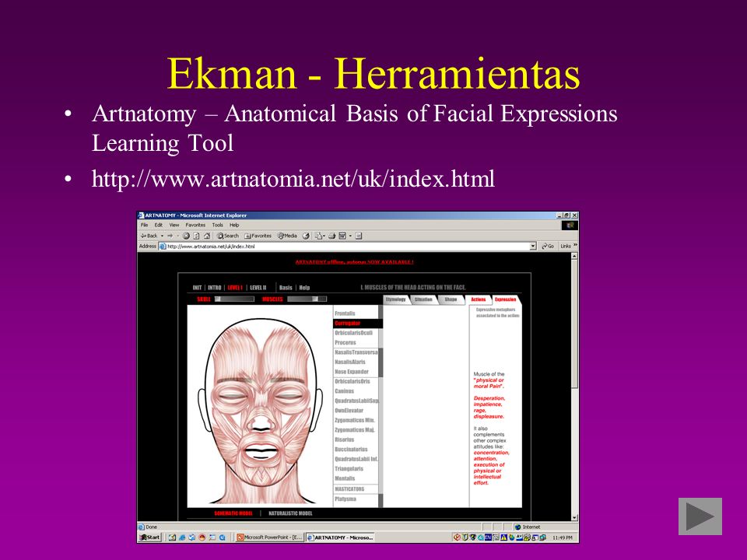Open the Windows Start button
Image resolution: width=747 pixels, height=560 pixels.
149,537
